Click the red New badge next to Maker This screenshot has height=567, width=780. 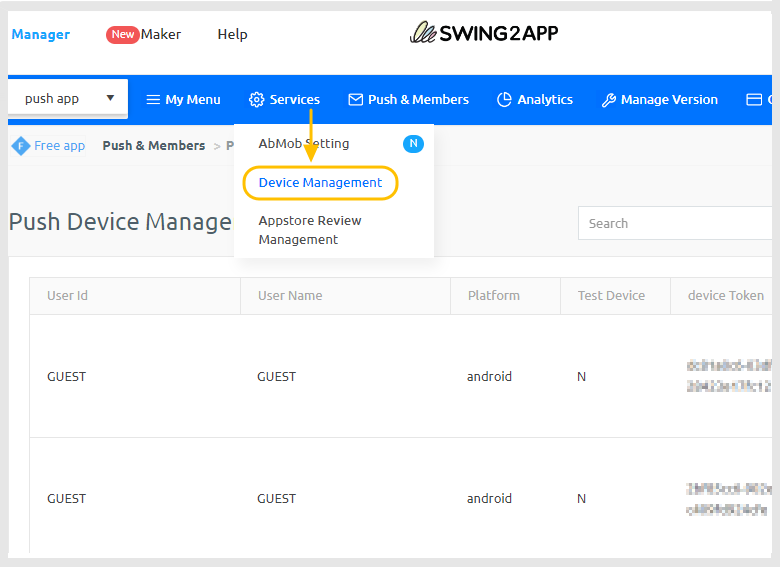coord(122,34)
